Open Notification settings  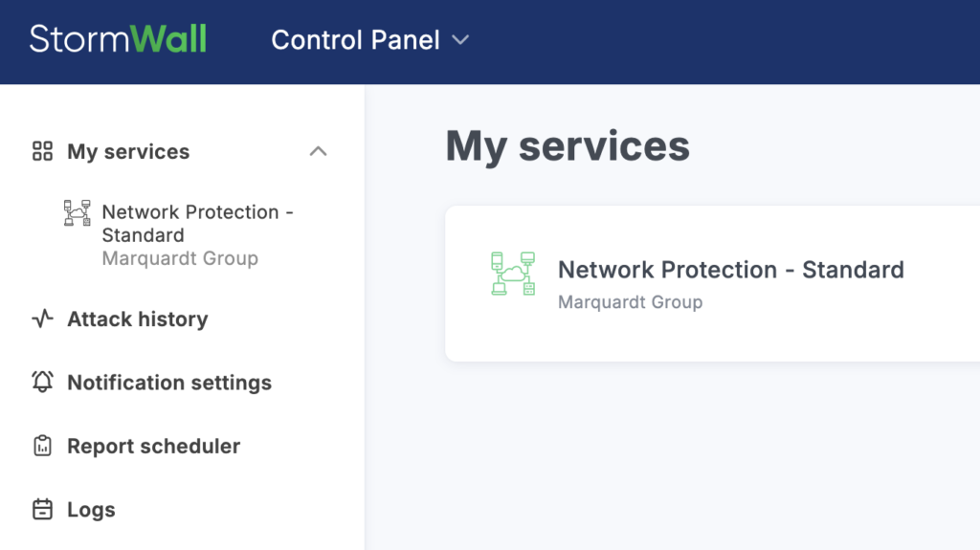pyautogui.click(x=169, y=383)
